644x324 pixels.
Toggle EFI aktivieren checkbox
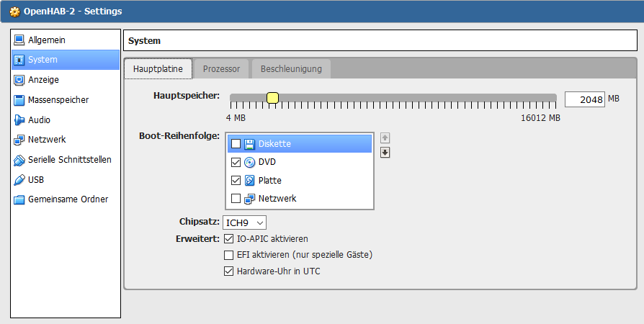[229, 255]
